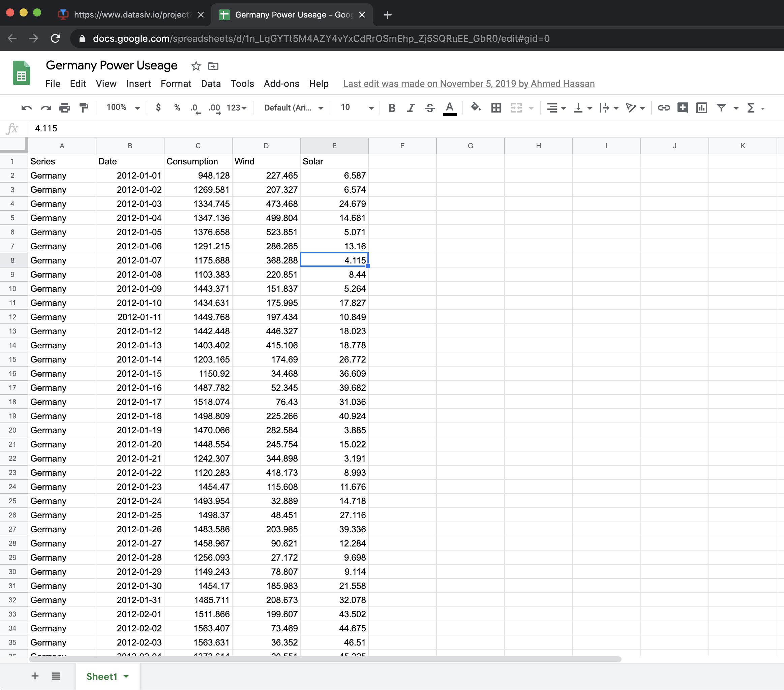The image size is (784, 690).
Task: Click the Insert chart icon
Action: pos(701,108)
